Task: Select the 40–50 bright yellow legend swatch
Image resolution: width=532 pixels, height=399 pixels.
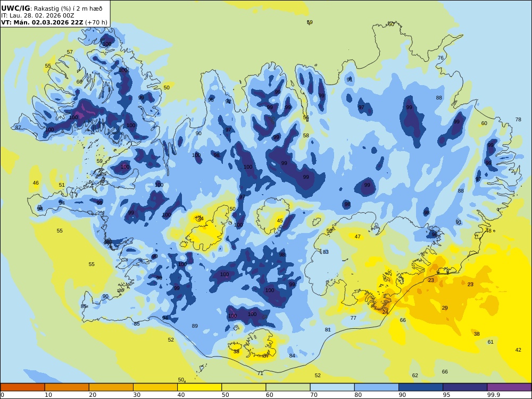Action: pos(199,387)
